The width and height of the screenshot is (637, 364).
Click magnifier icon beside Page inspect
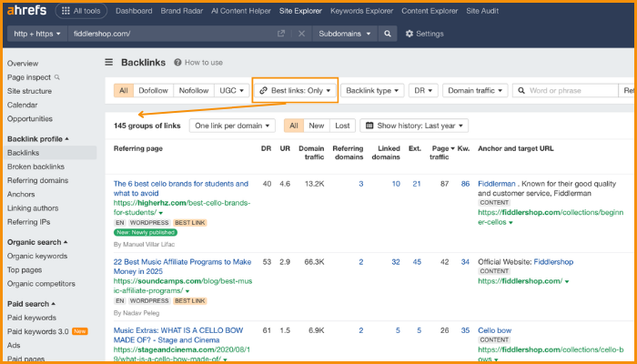pos(57,77)
